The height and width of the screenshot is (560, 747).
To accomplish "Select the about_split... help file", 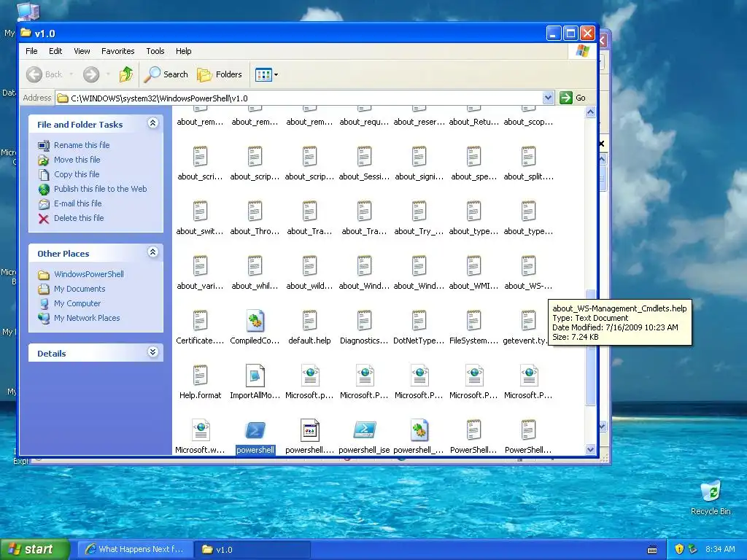I will tap(529, 157).
